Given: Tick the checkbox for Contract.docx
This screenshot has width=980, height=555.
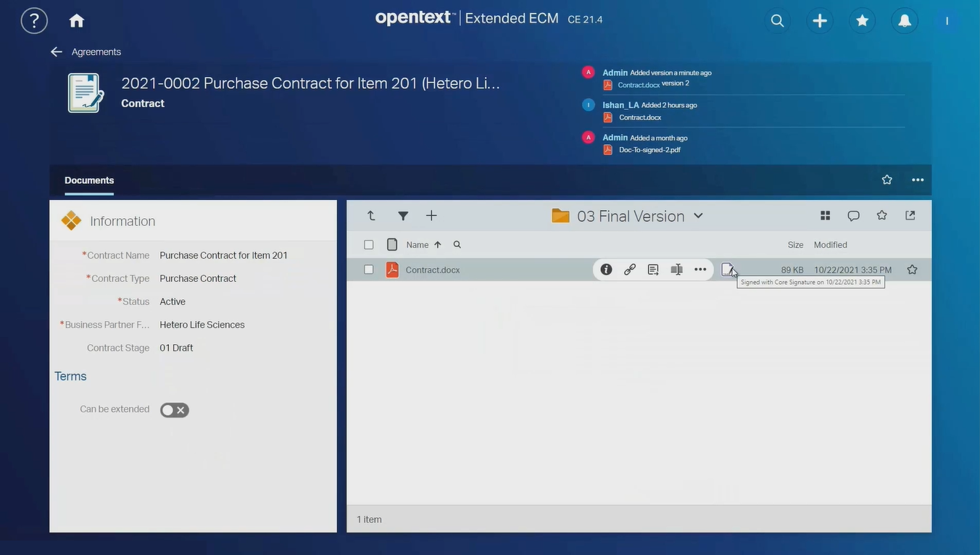Looking at the screenshot, I should coord(368,270).
